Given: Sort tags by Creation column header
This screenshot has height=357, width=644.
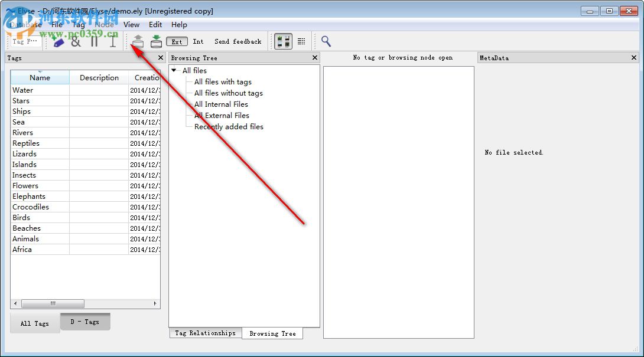Looking at the screenshot, I should coord(145,77).
